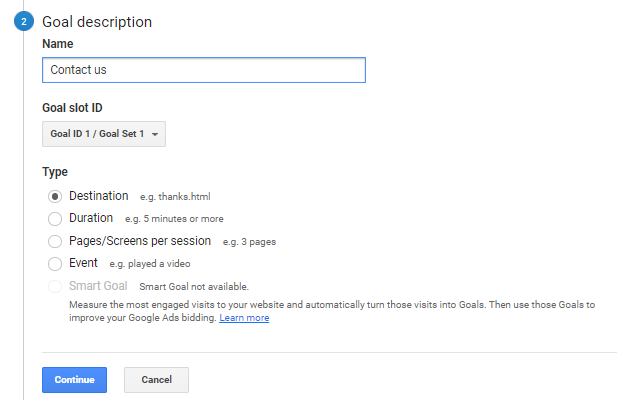Click the Name field label
Image resolution: width=630 pixels, height=400 pixels.
coord(57,44)
